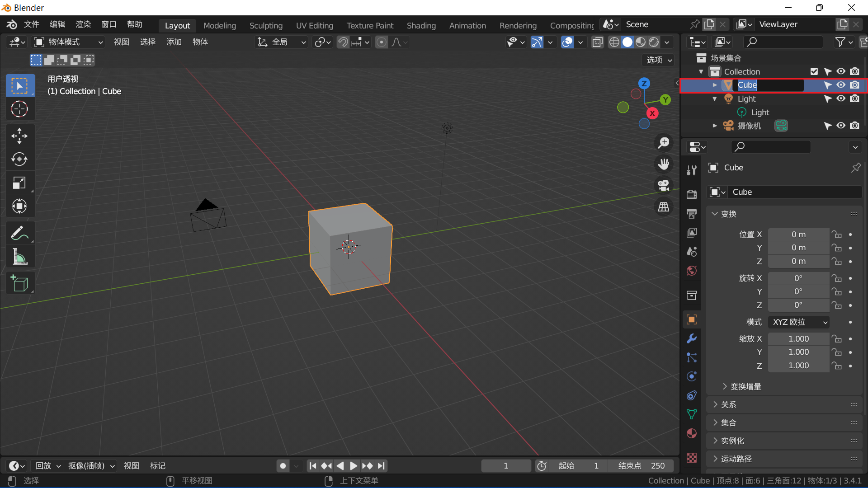
Task: Click the timeline play button
Action: tap(354, 466)
